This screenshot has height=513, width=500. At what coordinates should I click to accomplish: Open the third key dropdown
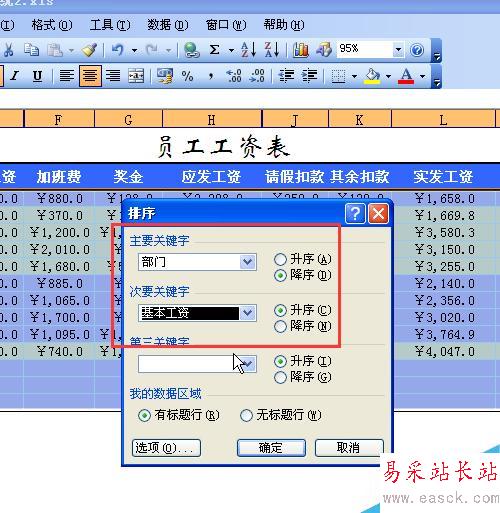pyautogui.click(x=248, y=364)
